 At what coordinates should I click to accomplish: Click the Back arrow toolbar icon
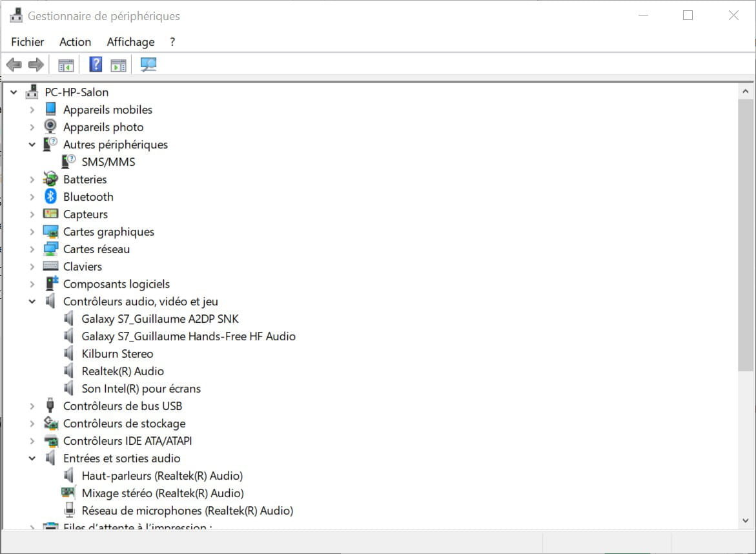(x=14, y=65)
